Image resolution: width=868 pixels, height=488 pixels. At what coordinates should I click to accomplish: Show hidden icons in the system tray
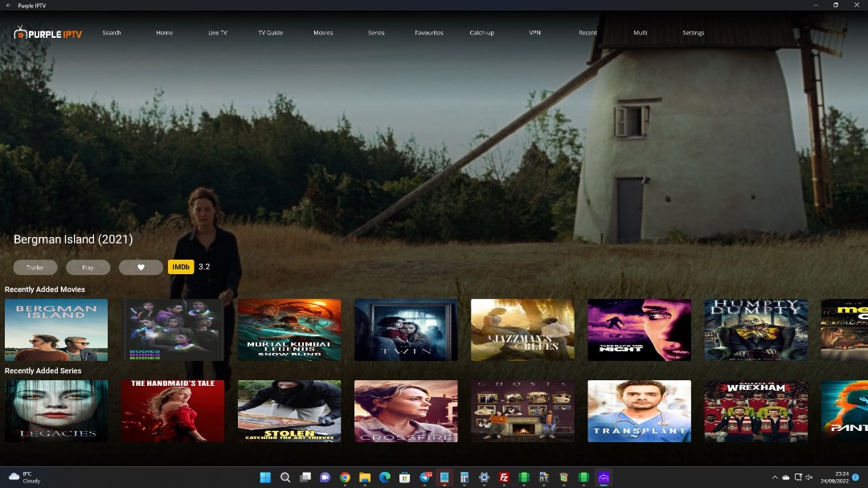(x=775, y=478)
